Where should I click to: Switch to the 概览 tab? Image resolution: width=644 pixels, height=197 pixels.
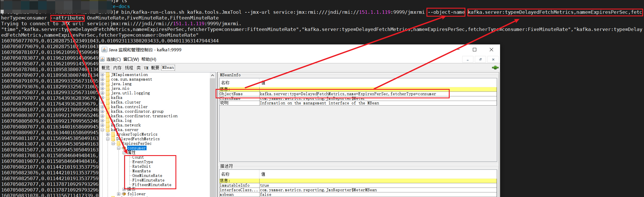[x=106, y=68]
